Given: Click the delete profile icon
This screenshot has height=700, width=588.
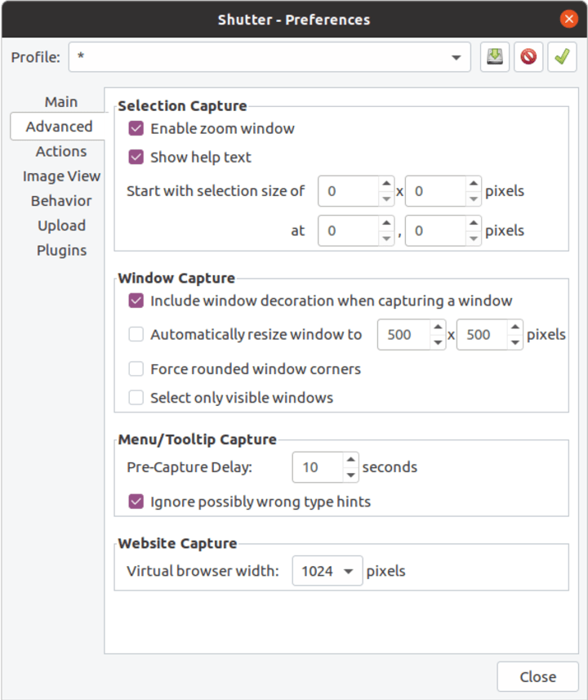Looking at the screenshot, I should tap(528, 57).
